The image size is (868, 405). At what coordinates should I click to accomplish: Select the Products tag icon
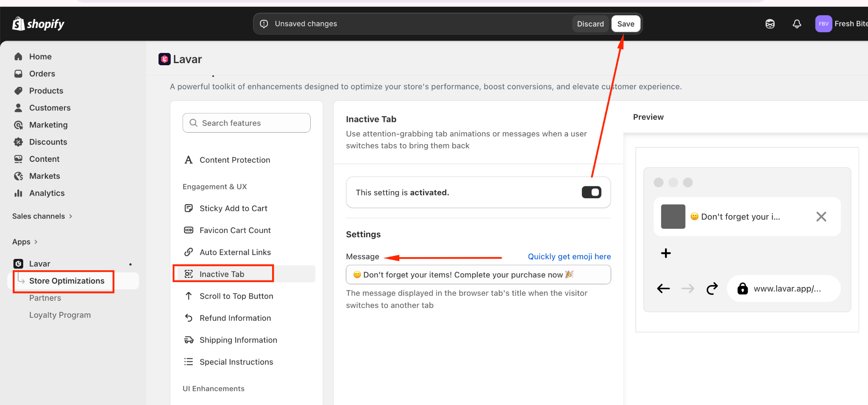(18, 91)
